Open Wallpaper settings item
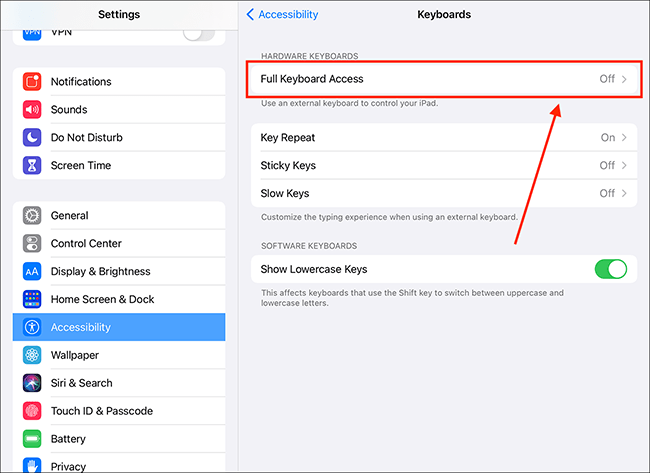Viewport: 650px width, 473px height. click(x=119, y=355)
